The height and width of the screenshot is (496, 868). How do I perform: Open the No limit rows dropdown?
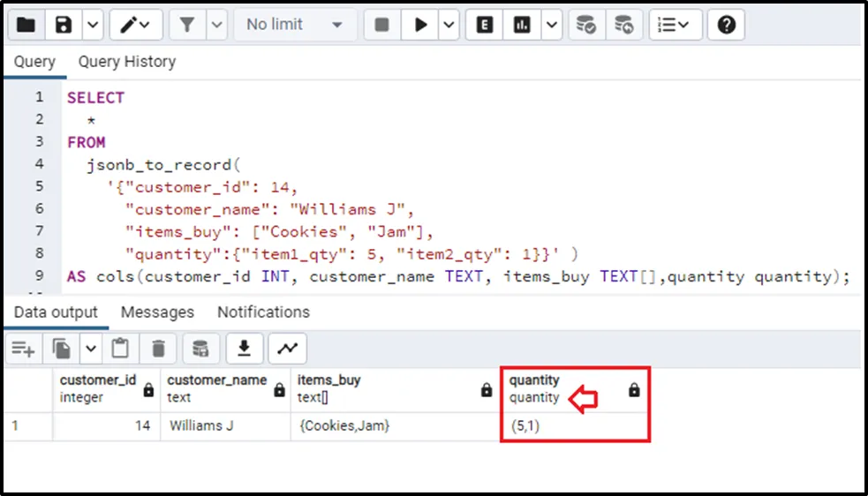click(294, 25)
